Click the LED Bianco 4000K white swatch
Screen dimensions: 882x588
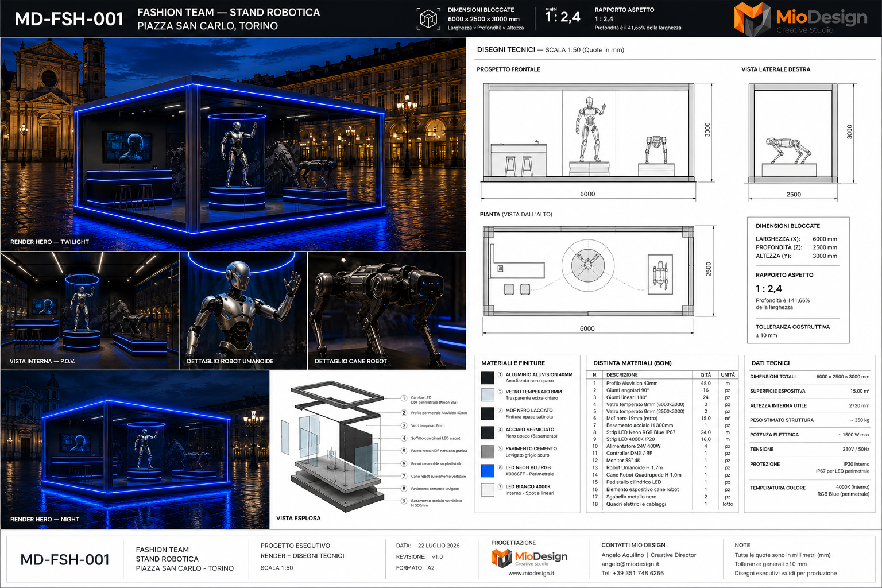(x=488, y=489)
